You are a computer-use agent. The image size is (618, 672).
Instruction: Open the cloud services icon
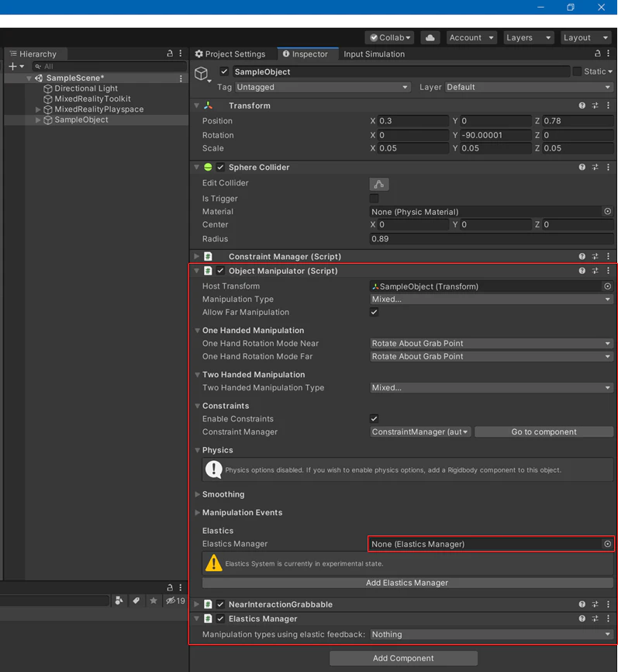(430, 38)
